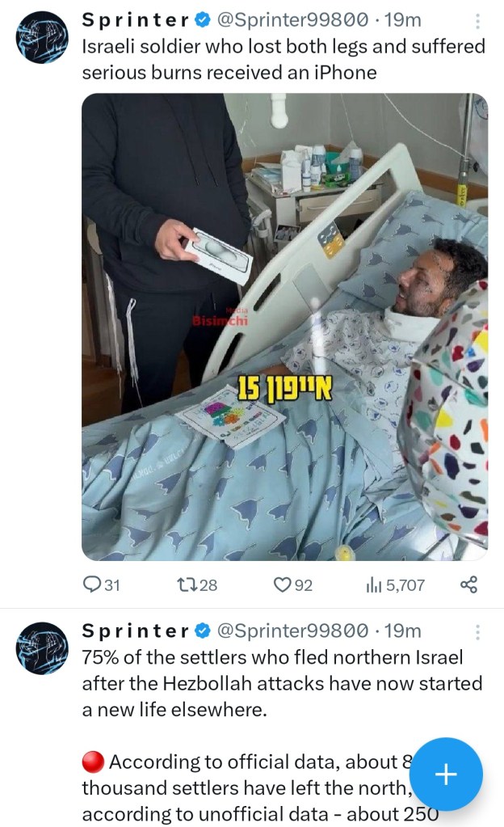Tap verified badge on first tweet

[202, 19]
